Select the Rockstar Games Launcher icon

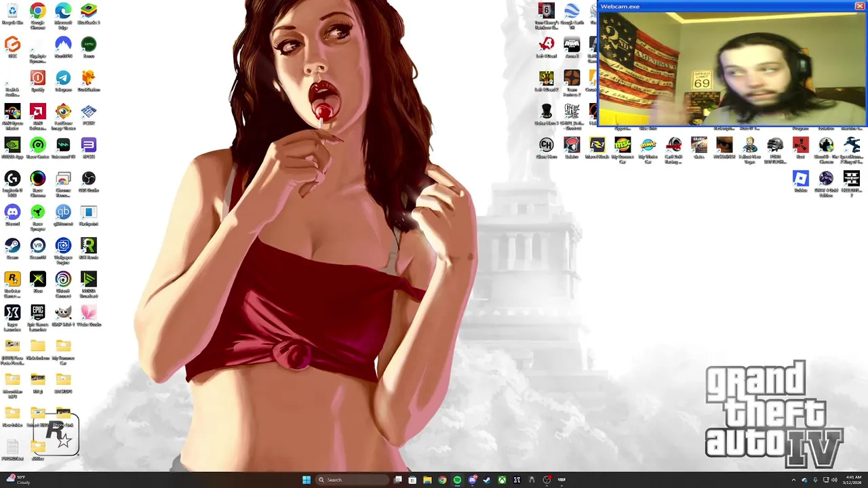pos(12,283)
